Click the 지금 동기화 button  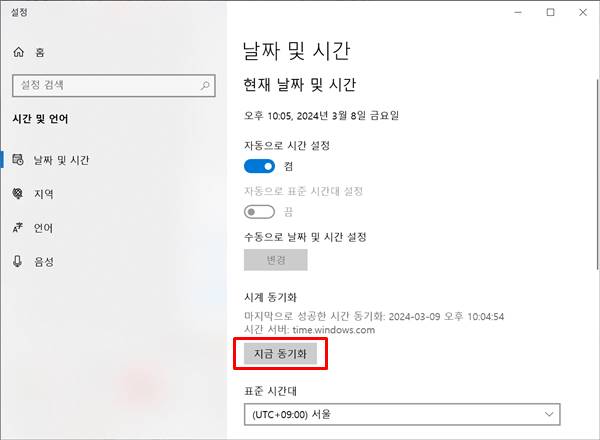coord(280,354)
